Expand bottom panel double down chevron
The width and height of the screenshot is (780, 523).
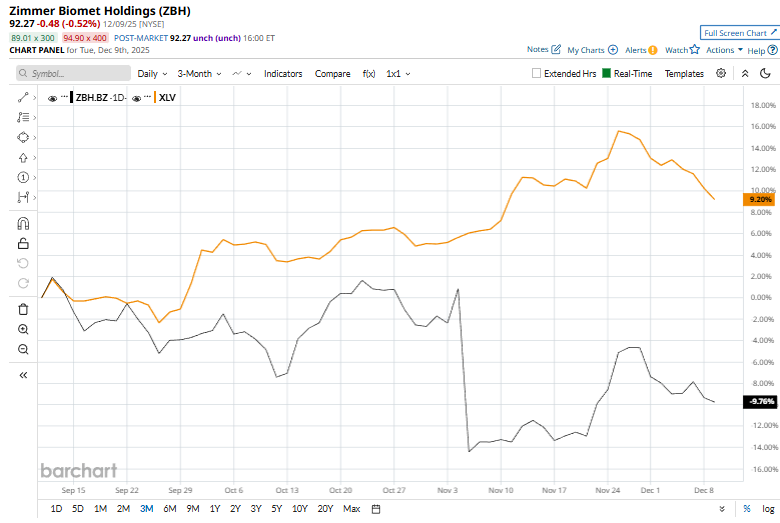pos(722,509)
